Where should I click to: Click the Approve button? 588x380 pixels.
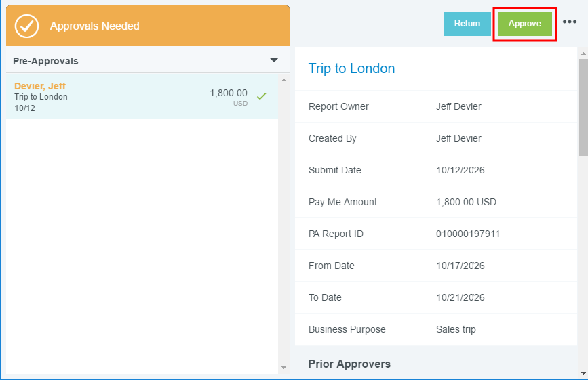click(524, 24)
